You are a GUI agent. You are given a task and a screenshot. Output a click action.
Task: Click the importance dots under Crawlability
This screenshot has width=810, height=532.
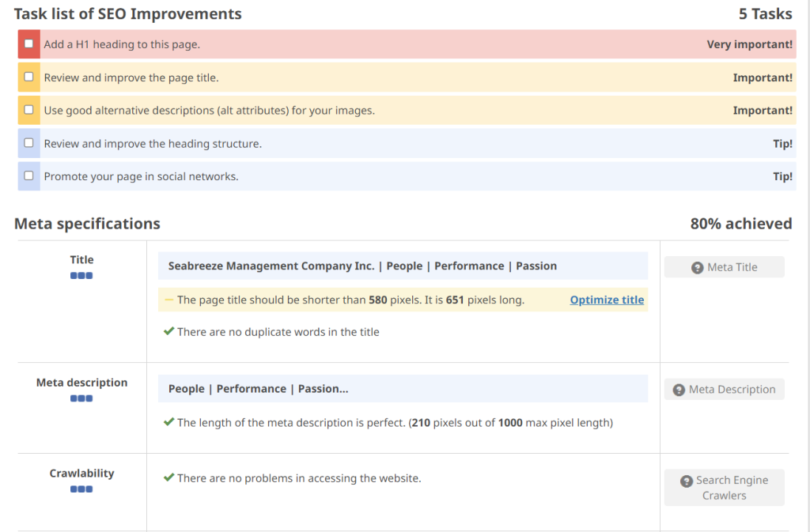[x=81, y=489]
